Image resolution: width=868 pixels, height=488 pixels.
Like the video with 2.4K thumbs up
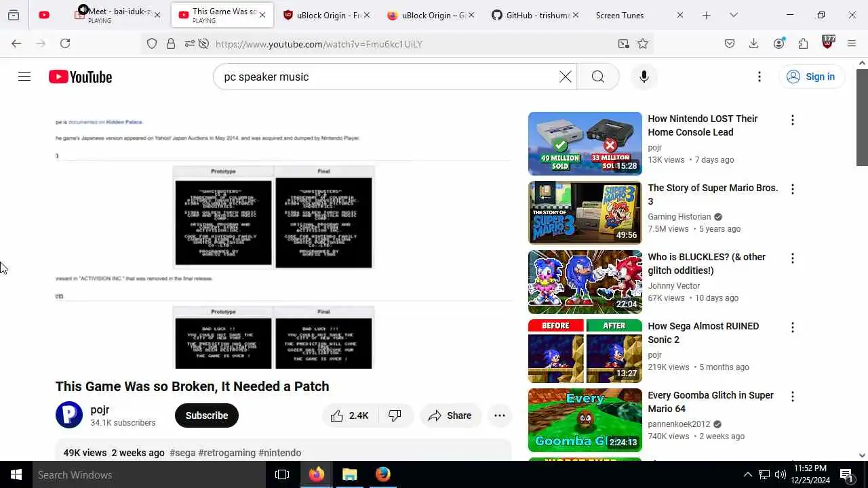click(349, 415)
